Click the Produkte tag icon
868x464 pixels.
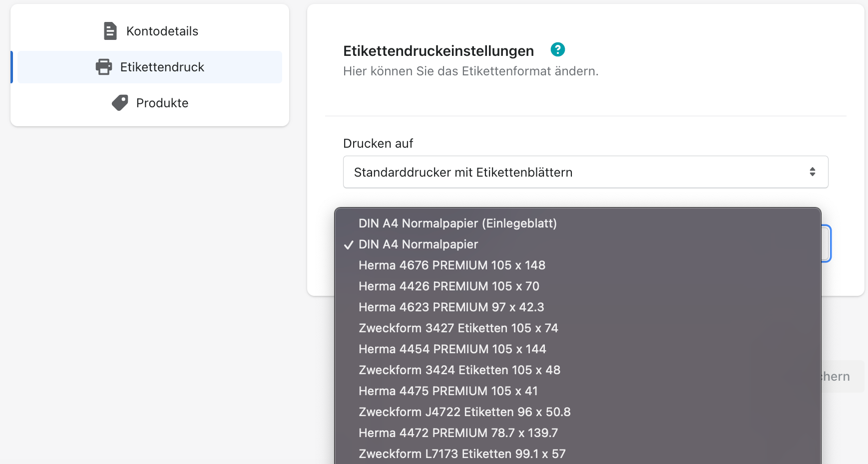pos(120,103)
